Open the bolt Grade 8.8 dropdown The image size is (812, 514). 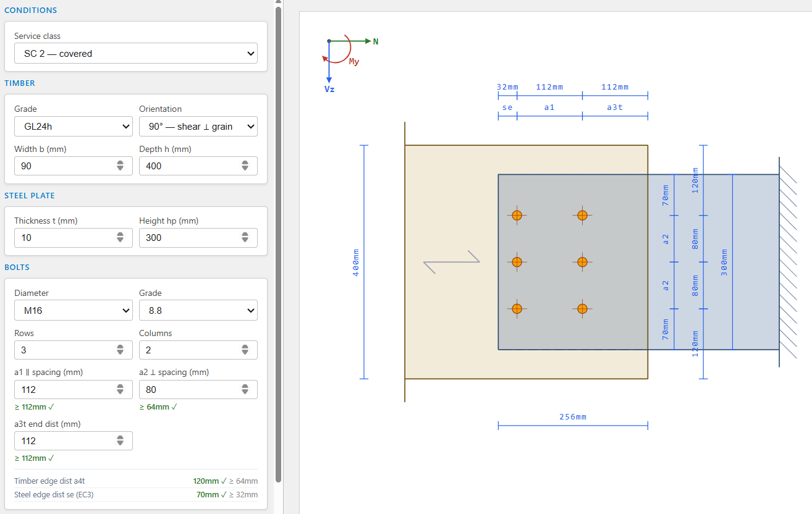tap(198, 310)
